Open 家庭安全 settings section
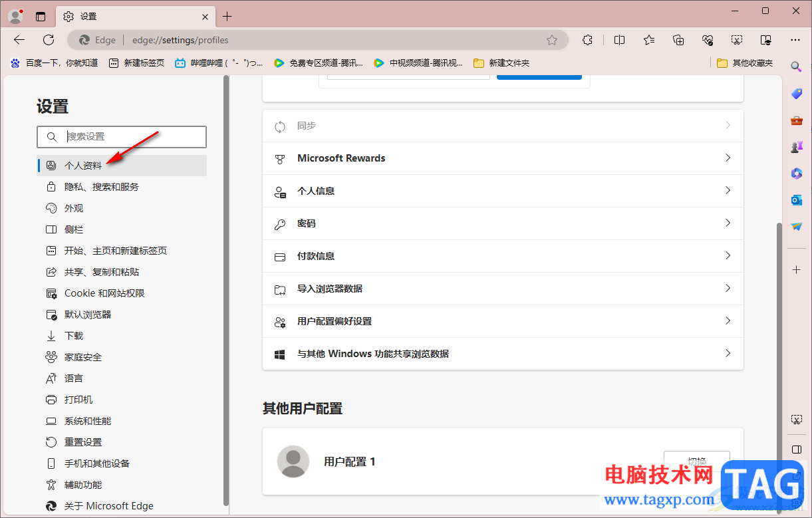 (x=122, y=357)
